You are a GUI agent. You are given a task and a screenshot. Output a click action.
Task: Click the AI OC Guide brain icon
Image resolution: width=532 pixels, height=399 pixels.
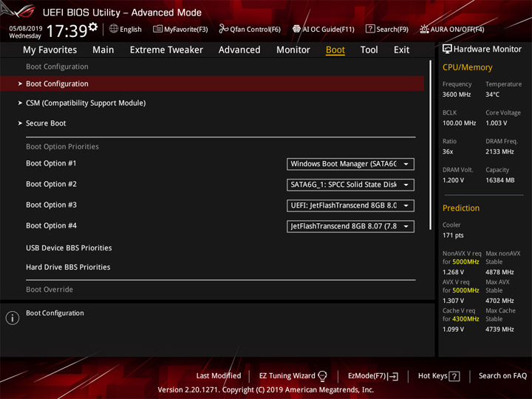(296, 29)
